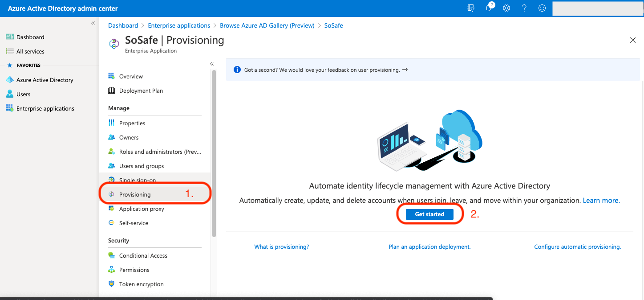Click the 'What is provisioning?' link
Viewport: 644px width, 300px height.
click(x=281, y=247)
